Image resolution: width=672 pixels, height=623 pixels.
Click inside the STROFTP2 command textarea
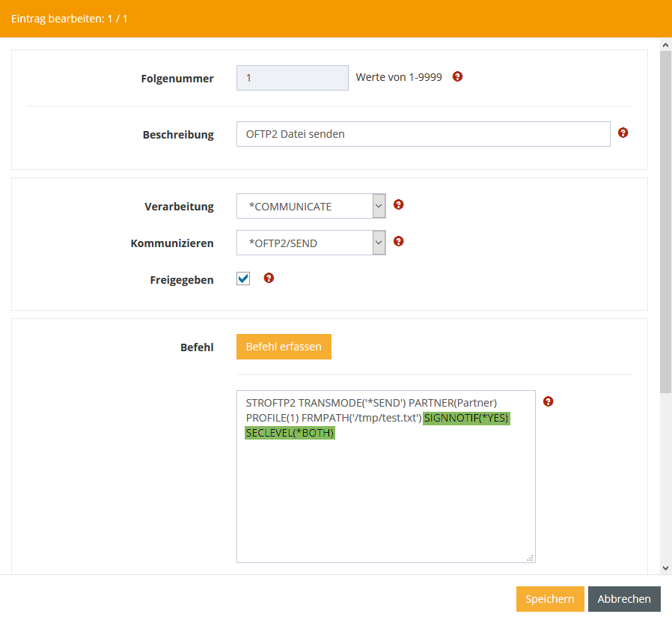385,494
